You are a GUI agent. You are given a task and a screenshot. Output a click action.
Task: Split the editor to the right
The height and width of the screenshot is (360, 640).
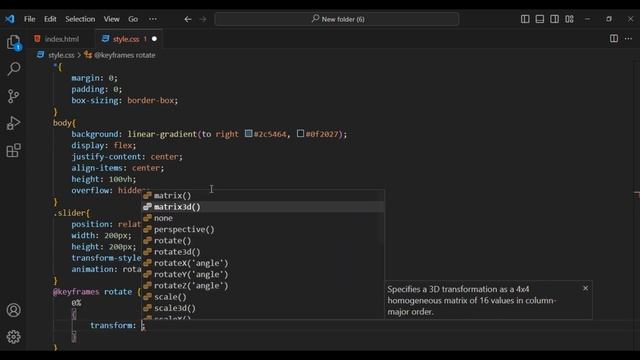pos(613,38)
